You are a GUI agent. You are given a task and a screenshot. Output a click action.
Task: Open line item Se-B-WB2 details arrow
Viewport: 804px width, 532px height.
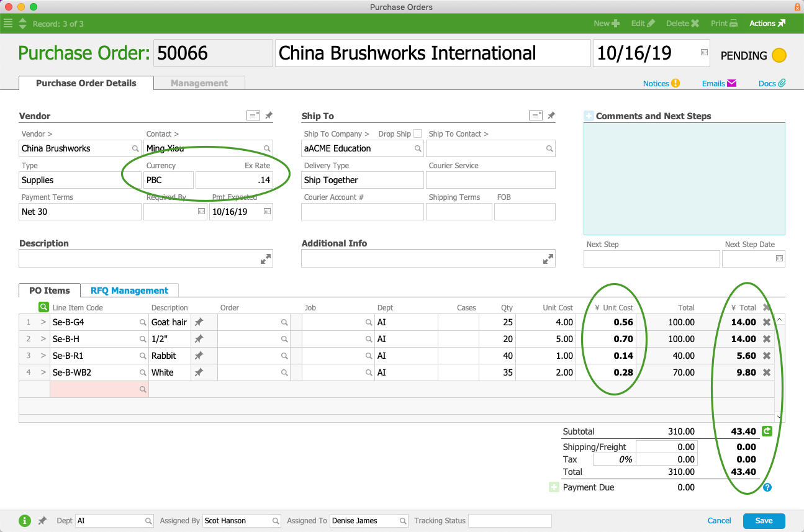43,372
